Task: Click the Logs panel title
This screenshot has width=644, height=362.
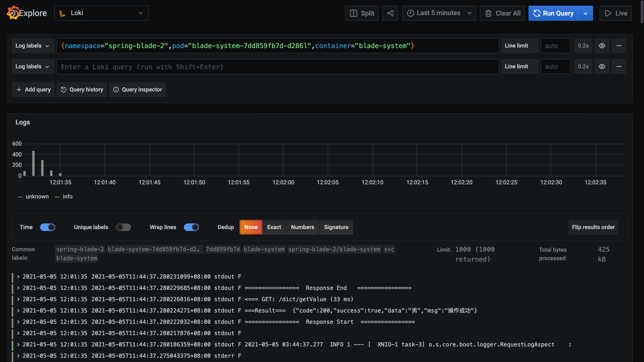Action: tap(23, 122)
